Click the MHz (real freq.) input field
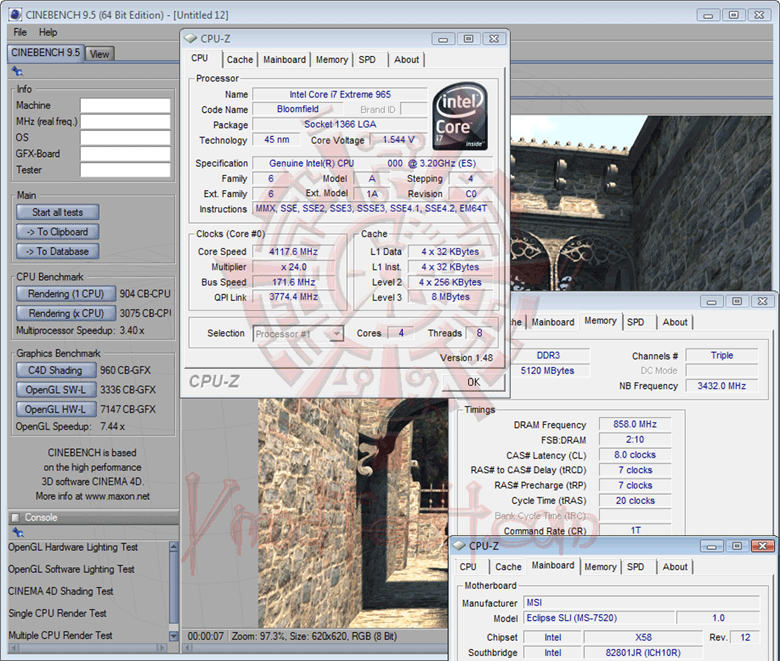 125,121
